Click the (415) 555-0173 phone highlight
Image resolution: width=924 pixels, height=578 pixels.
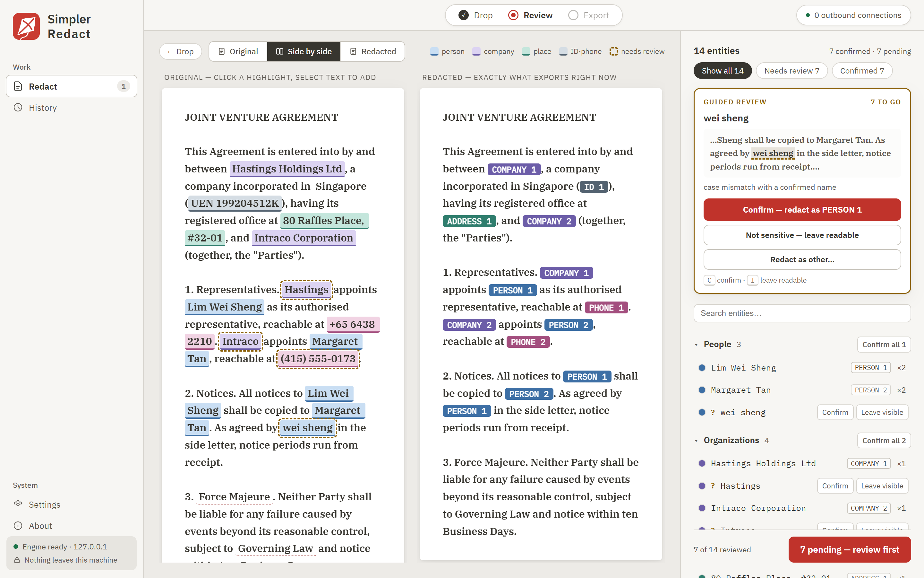point(318,359)
